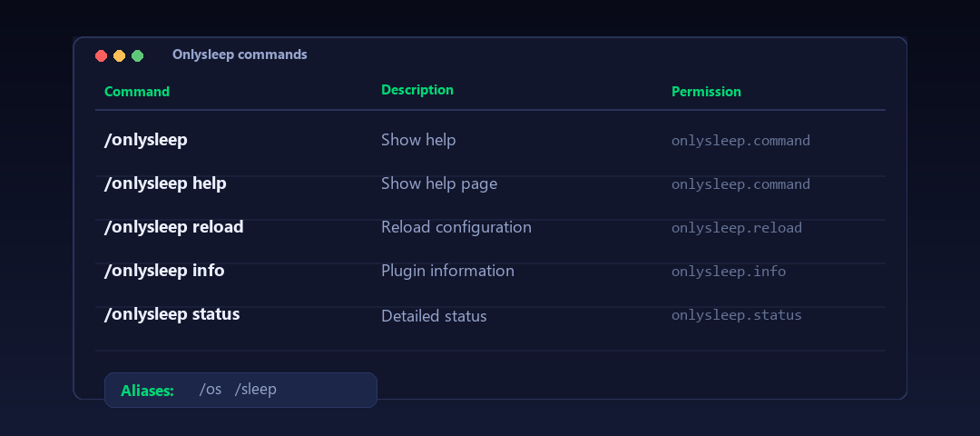This screenshot has width=980, height=436.
Task: Click 'onlysleep.command' in the Show help row
Action: click(740, 141)
